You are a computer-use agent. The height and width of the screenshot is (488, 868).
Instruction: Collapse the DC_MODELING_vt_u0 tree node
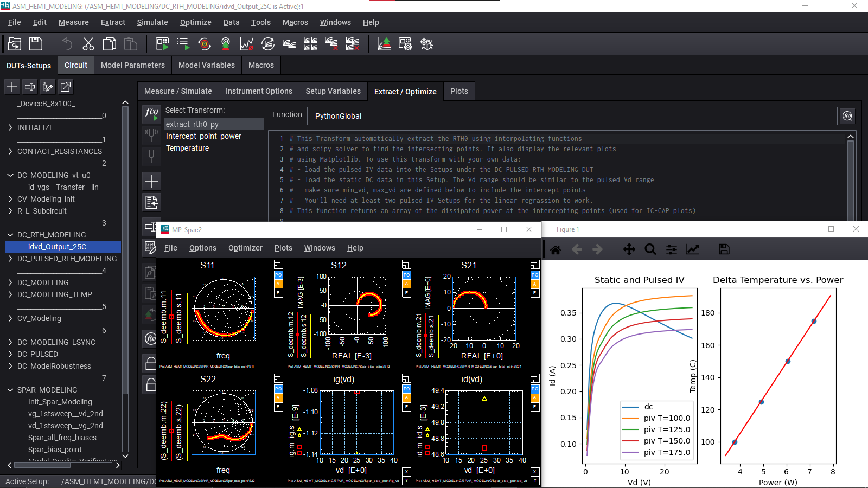click(10, 175)
